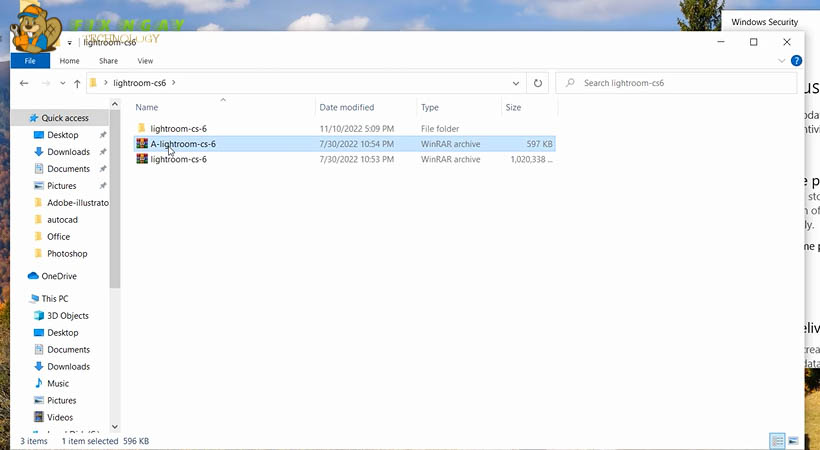
Task: Open Music under This PC
Action: pos(58,383)
